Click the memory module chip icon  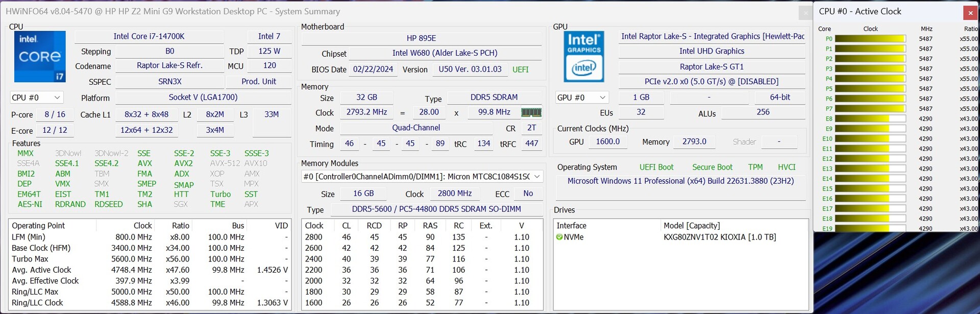(x=531, y=112)
